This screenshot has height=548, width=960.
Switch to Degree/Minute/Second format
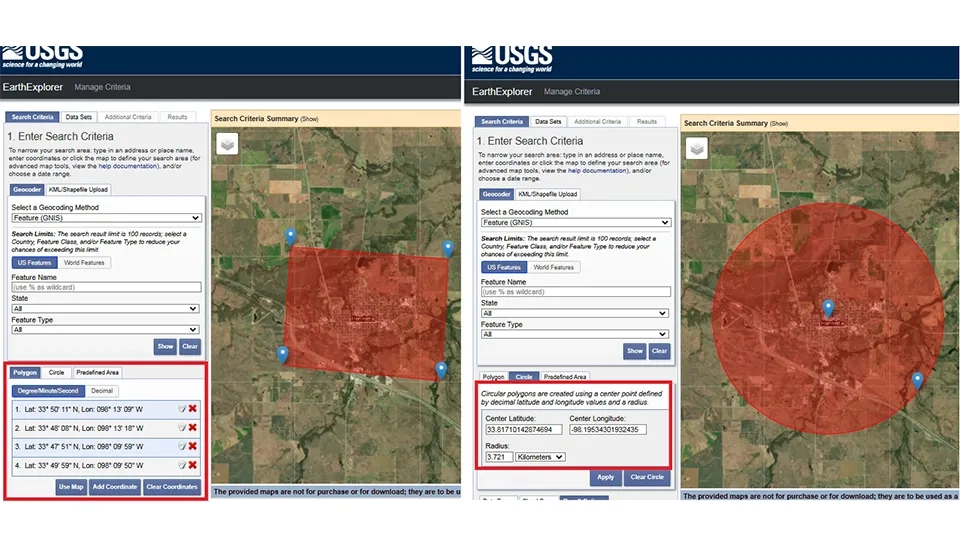(48, 391)
